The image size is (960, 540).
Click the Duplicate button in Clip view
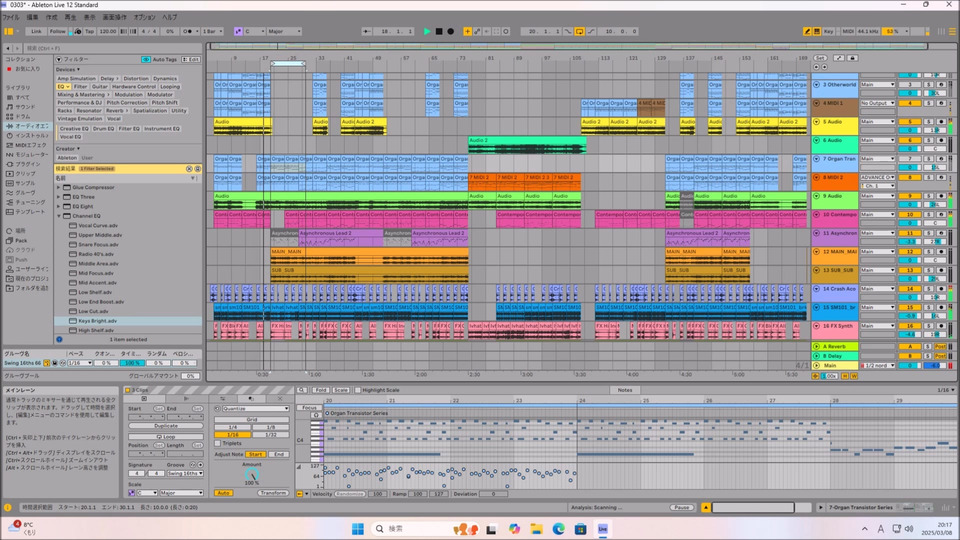point(166,425)
